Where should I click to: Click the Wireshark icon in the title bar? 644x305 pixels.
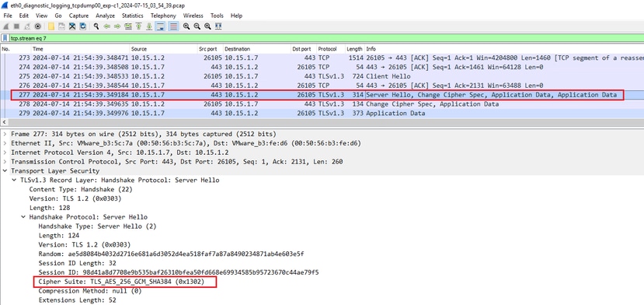pyautogui.click(x=5, y=5)
